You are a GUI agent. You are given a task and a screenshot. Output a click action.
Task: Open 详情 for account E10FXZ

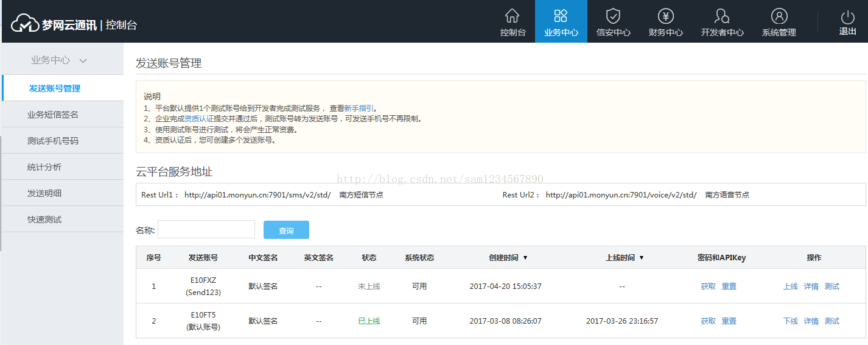811,286
